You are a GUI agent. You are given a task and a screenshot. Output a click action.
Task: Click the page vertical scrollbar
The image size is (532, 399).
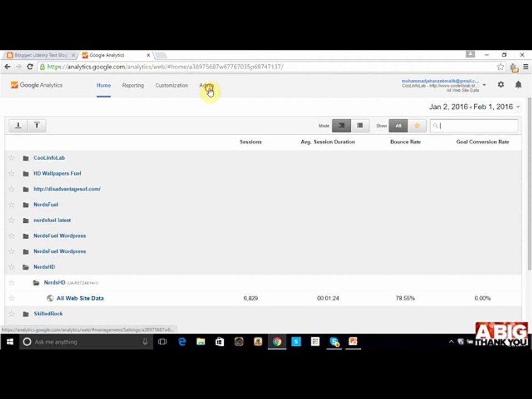tap(529, 183)
